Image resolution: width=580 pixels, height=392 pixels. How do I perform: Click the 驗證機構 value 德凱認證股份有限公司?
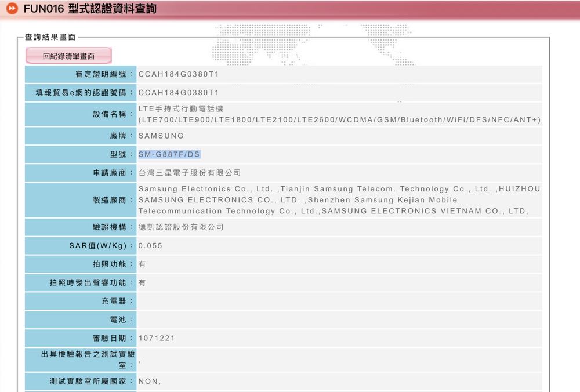181,227
